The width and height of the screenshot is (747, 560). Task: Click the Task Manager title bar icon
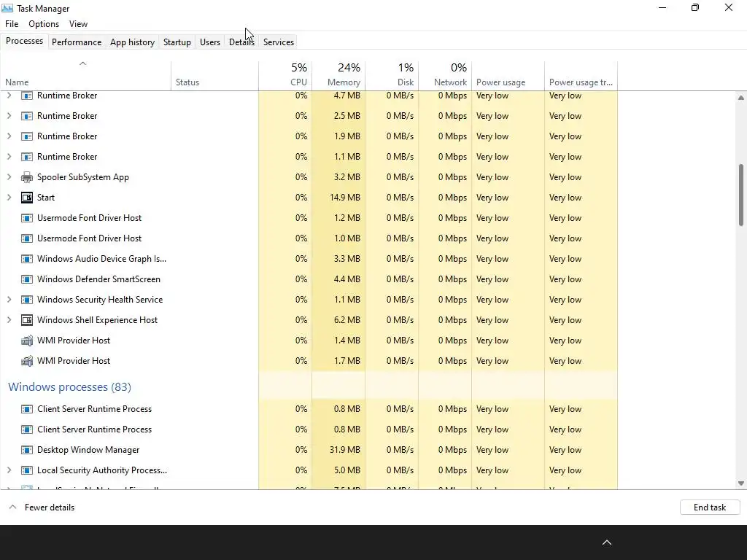click(x=7, y=8)
